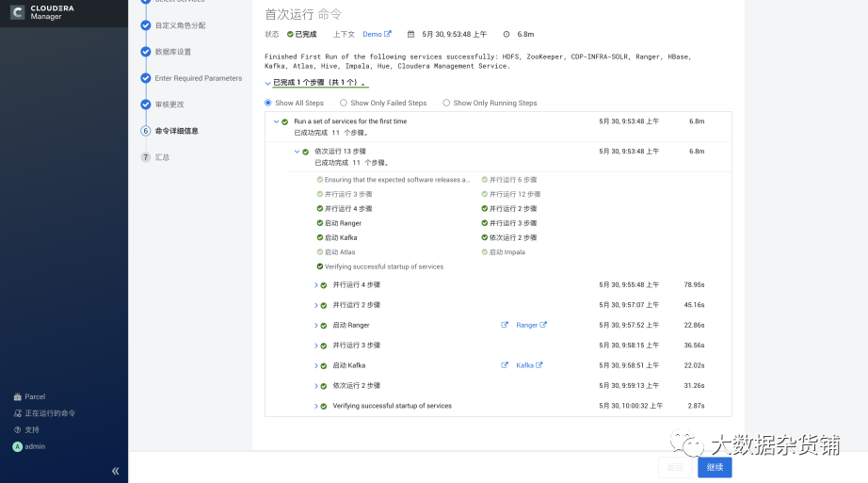Collapse 'Run a set of services for the first time'
This screenshot has height=483, width=868.
pos(276,121)
